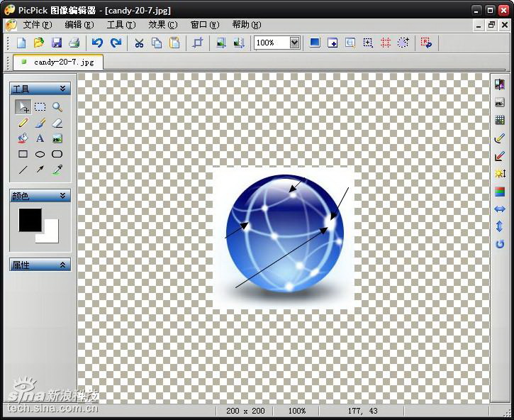Select the Arrow line tool
Viewport: 514px width, 420px height.
(x=40, y=170)
